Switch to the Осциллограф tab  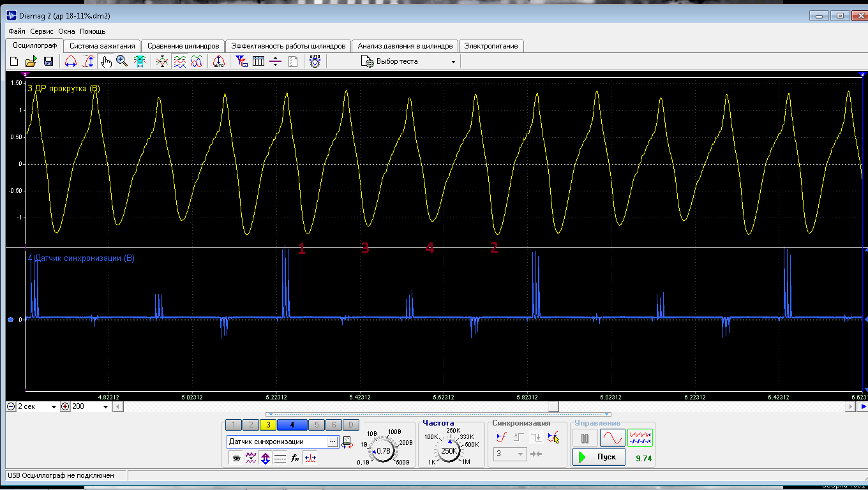[x=34, y=45]
